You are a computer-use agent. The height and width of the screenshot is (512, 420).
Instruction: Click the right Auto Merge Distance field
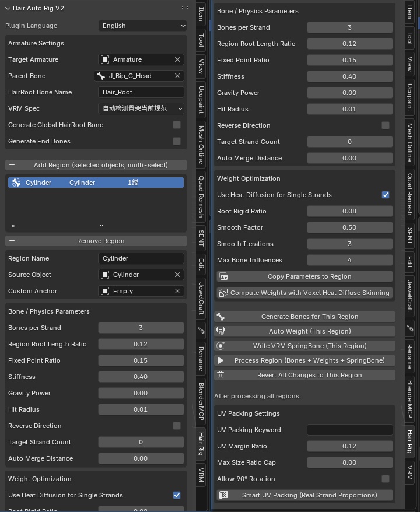coord(350,158)
